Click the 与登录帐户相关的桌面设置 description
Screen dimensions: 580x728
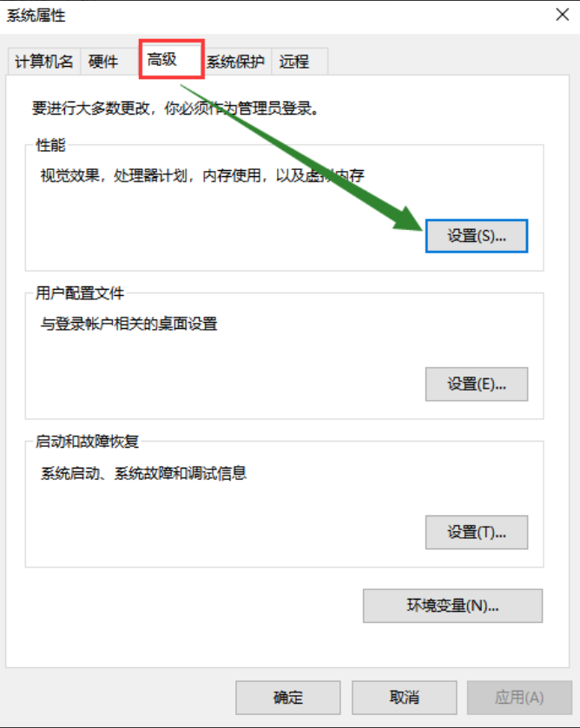[x=129, y=324]
